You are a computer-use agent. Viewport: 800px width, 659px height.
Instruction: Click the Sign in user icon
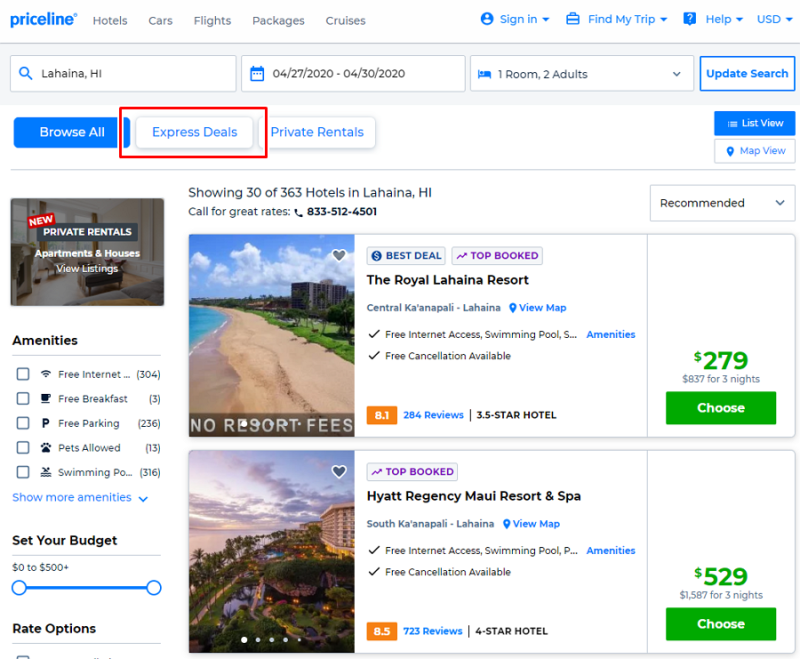click(487, 19)
